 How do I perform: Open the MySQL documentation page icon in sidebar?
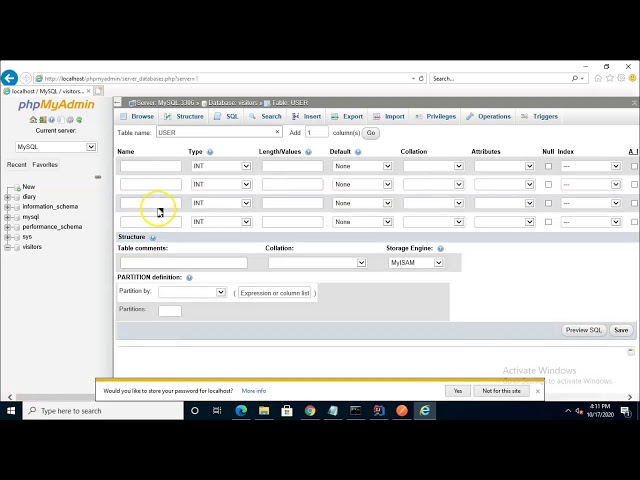click(61, 120)
